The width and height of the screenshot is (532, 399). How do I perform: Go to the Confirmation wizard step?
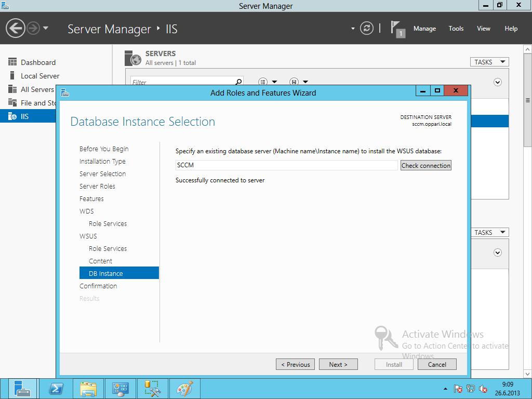coord(98,286)
